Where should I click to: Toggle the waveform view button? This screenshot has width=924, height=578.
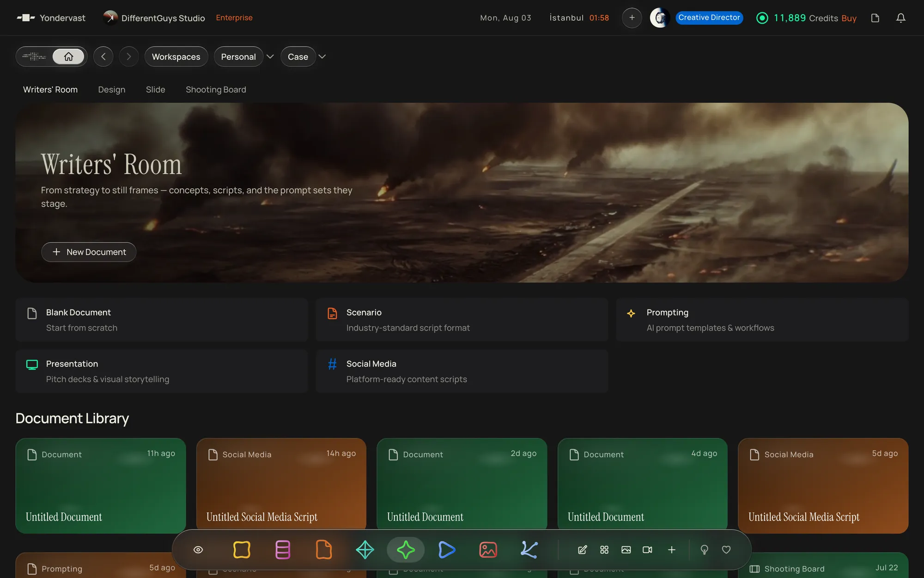click(34, 56)
